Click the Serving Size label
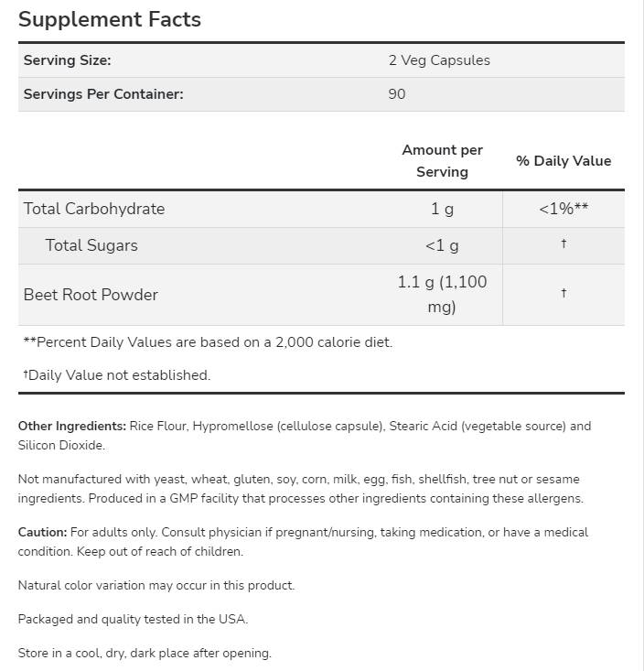Image resolution: width=644 pixels, height=671 pixels. pyautogui.click(x=67, y=60)
